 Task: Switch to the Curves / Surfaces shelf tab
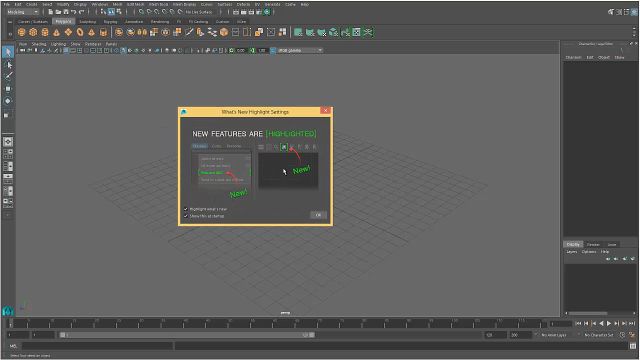point(33,21)
